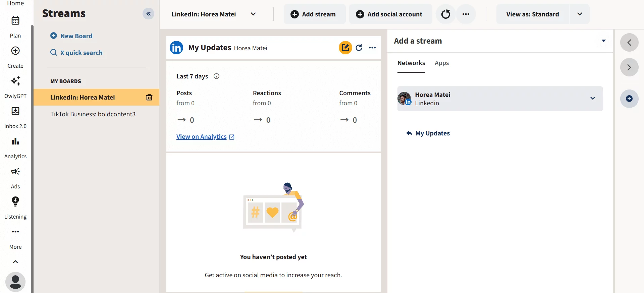Open board options ellipsis in top toolbar
This screenshot has width=644, height=293.
(466, 14)
